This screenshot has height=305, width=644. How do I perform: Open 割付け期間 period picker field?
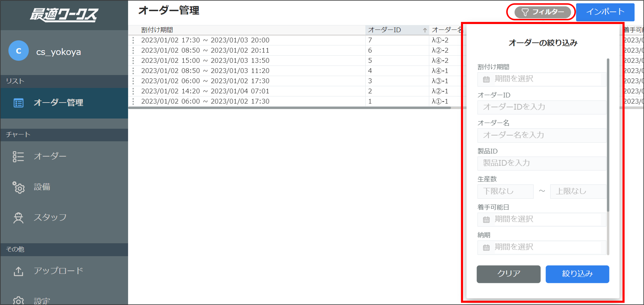(542, 79)
